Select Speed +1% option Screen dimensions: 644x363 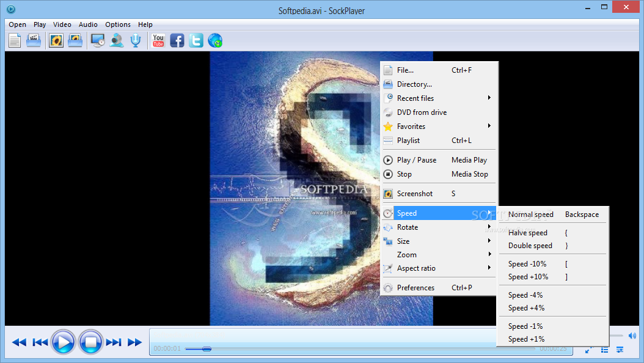tap(553, 339)
